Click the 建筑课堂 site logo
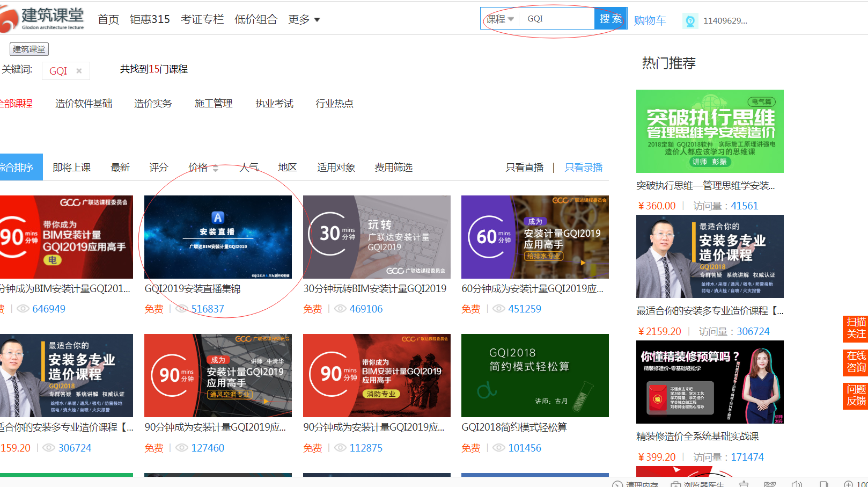This screenshot has height=487, width=868. (42, 19)
